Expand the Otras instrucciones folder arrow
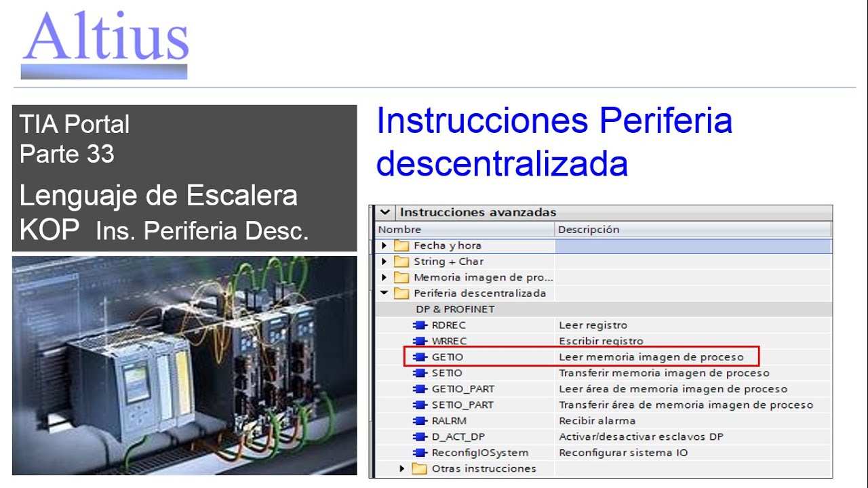 pyautogui.click(x=402, y=468)
